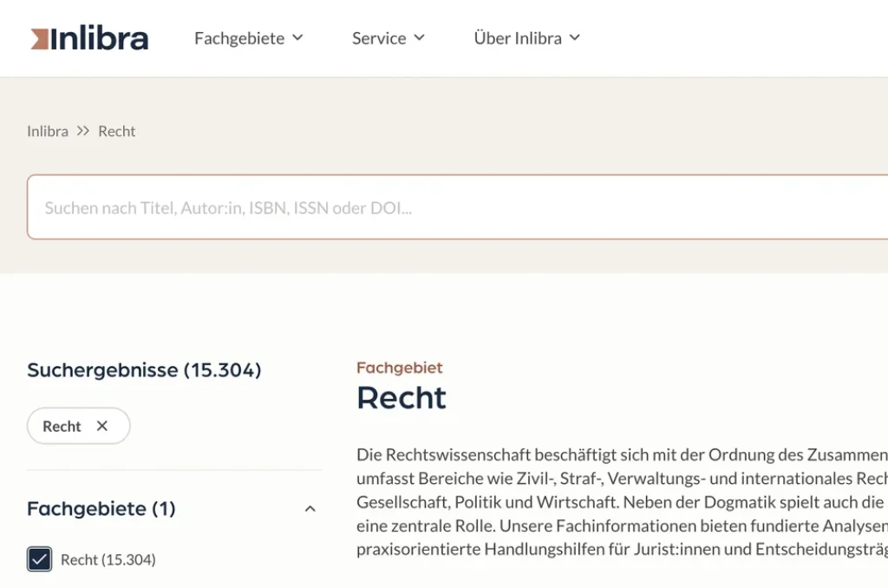This screenshot has height=588, width=888.
Task: Open the Service menu
Action: coord(388,38)
